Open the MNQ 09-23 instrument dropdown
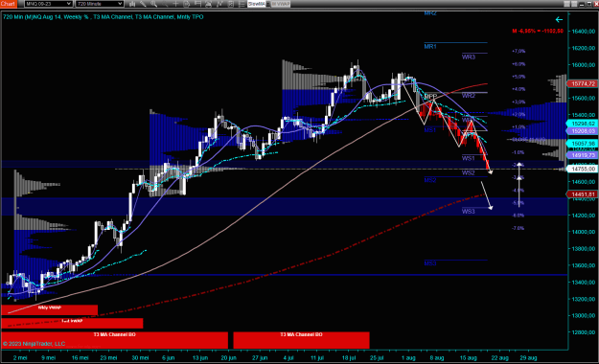Viewport: 599px width, 364px height. pos(48,4)
